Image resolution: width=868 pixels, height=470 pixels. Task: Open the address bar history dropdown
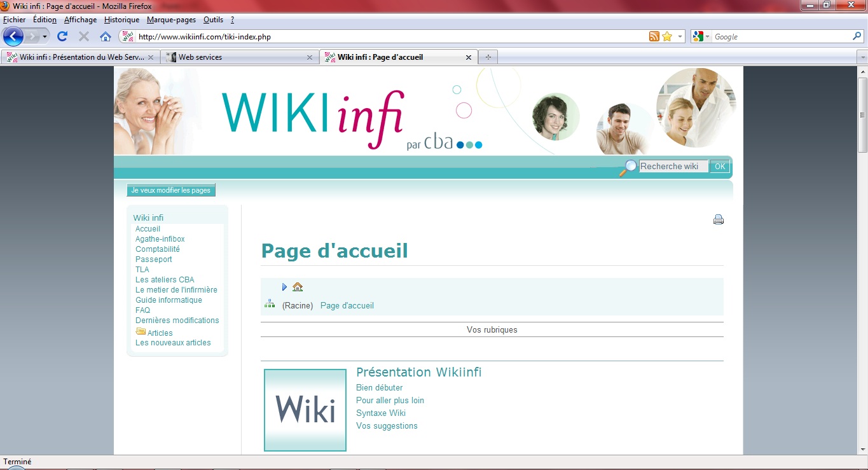tap(680, 36)
